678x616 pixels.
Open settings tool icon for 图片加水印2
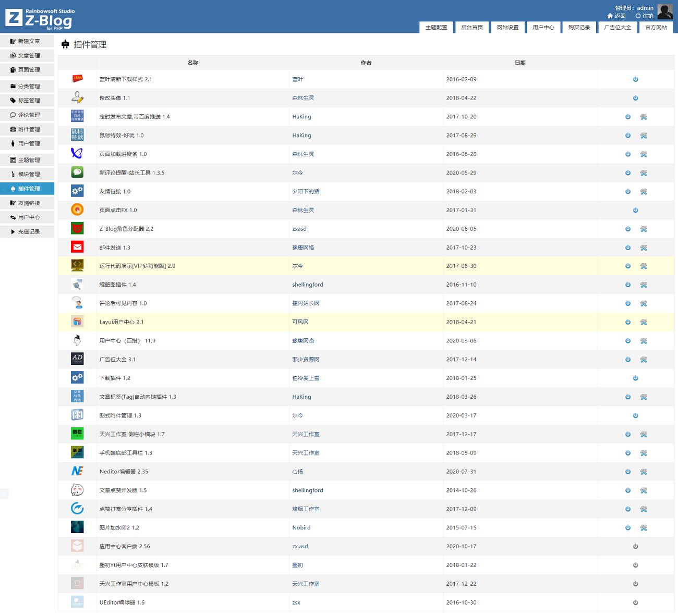(x=644, y=528)
